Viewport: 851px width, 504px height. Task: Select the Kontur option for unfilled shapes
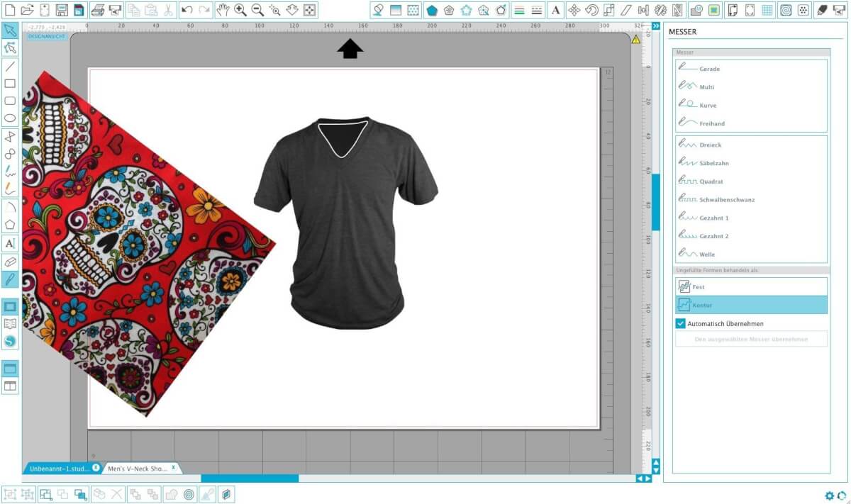[751, 305]
